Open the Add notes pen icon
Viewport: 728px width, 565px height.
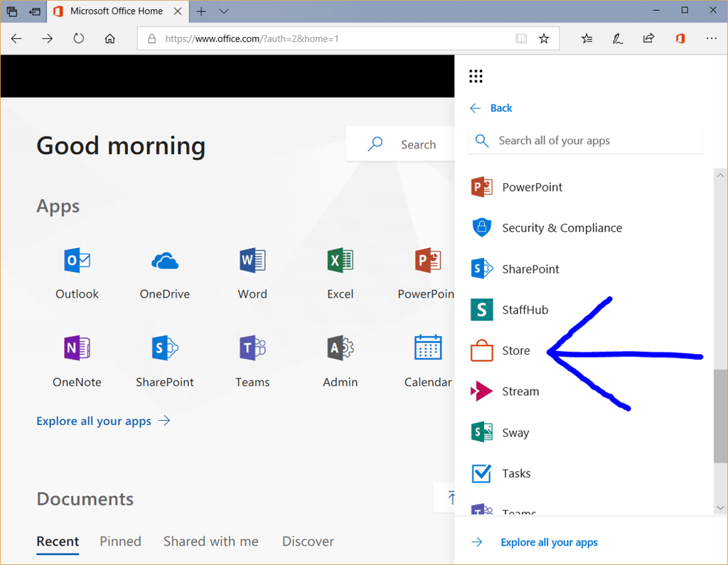(x=618, y=38)
